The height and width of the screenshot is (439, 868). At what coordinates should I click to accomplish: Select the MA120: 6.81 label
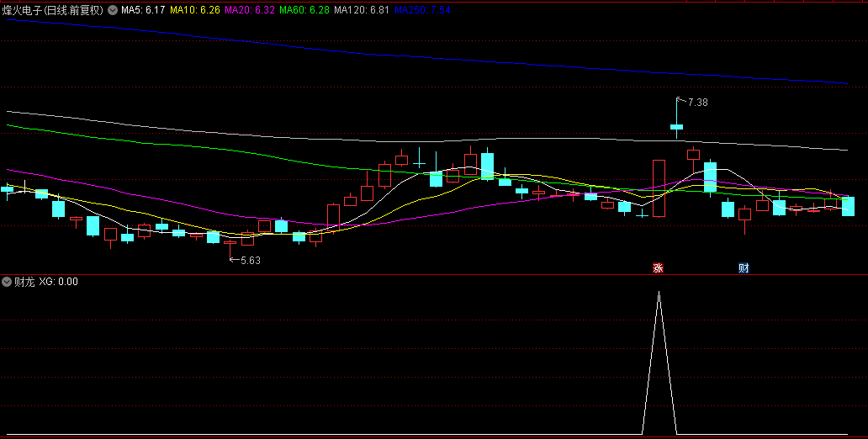coord(362,10)
